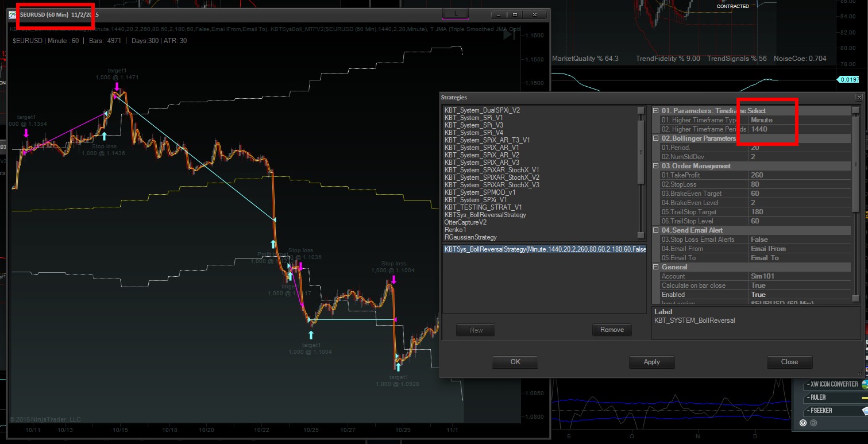Select Renko1 strategy
868x444 pixels.
[x=456, y=230]
